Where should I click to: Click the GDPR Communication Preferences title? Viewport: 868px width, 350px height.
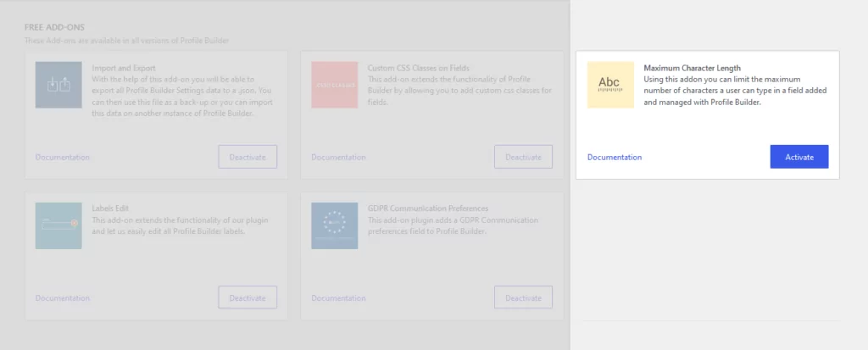(428, 208)
